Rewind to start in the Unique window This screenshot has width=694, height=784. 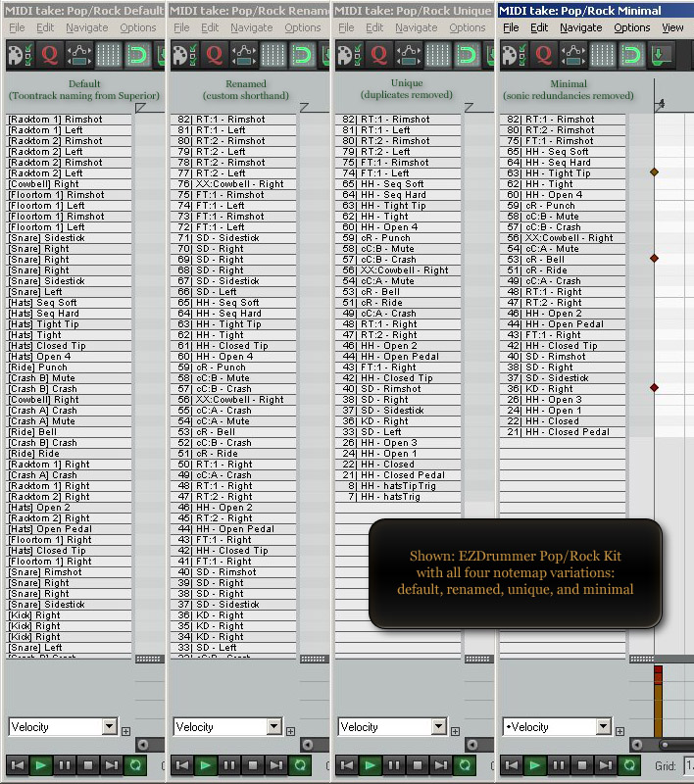click(x=346, y=765)
